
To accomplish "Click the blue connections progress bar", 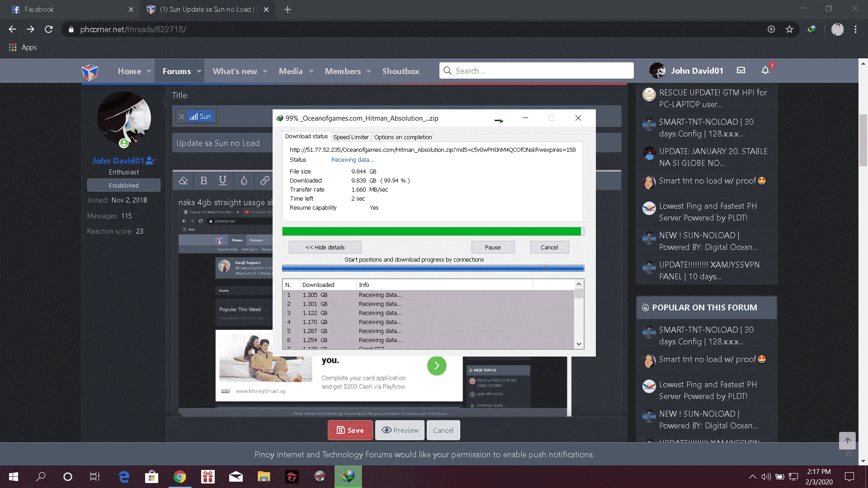I will click(x=433, y=268).
